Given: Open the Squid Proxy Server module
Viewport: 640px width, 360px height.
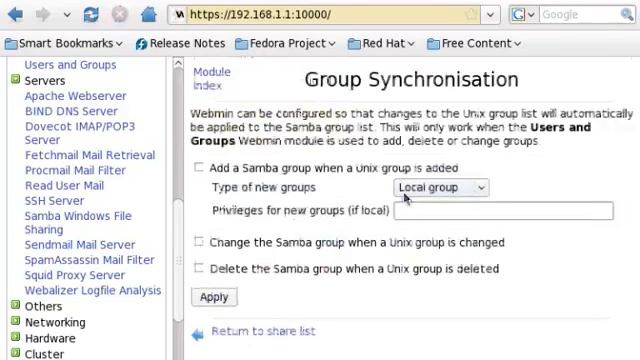Looking at the screenshot, I should [75, 275].
